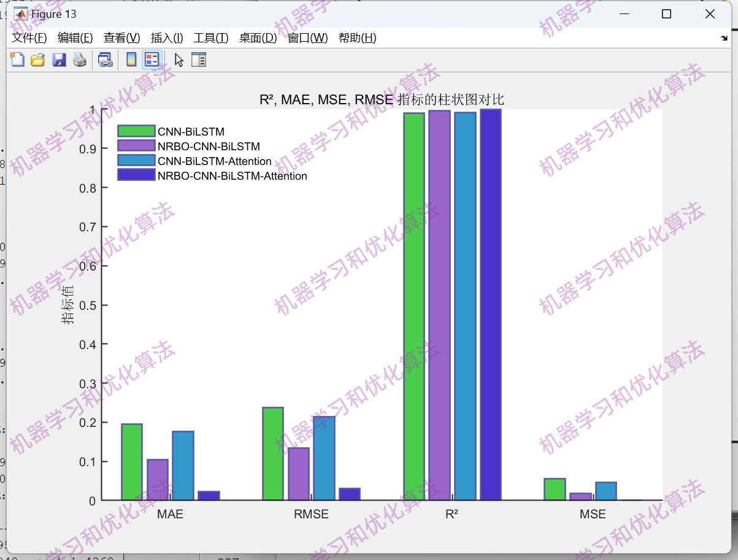Image resolution: width=738 pixels, height=560 pixels.
Task: Open the 帮助(H) menu
Action: [x=358, y=38]
